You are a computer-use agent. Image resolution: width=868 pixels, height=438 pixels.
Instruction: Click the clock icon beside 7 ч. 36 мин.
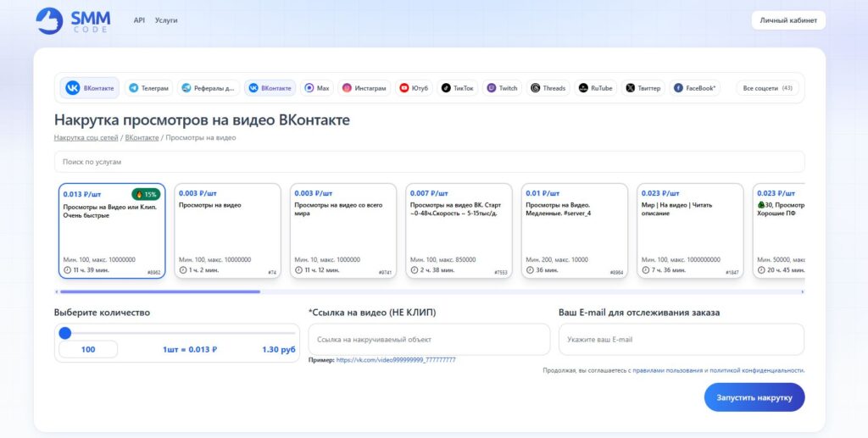coord(645,270)
